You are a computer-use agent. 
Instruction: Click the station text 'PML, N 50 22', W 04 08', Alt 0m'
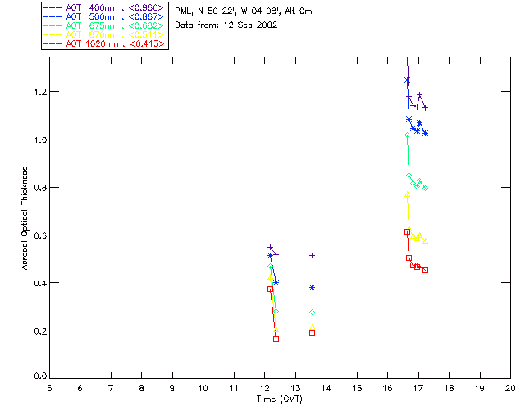click(x=244, y=11)
